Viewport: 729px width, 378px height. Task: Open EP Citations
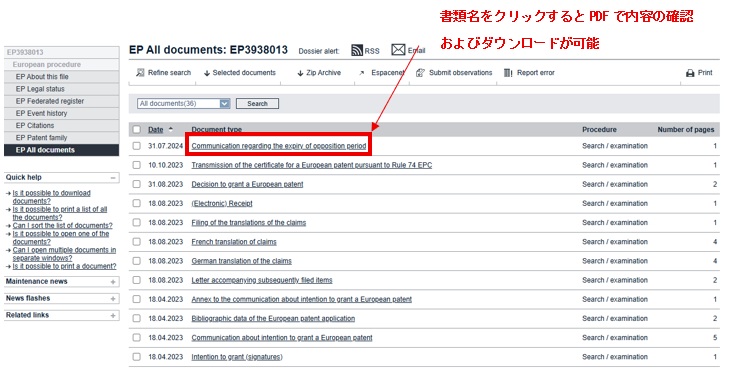click(61, 126)
